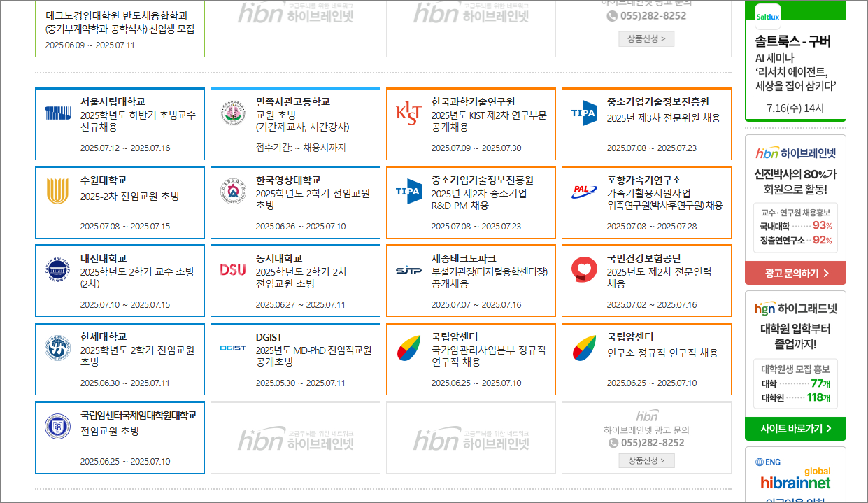The width and height of the screenshot is (868, 503).
Task: Click the 대학 77개 stat row
Action: (796, 383)
